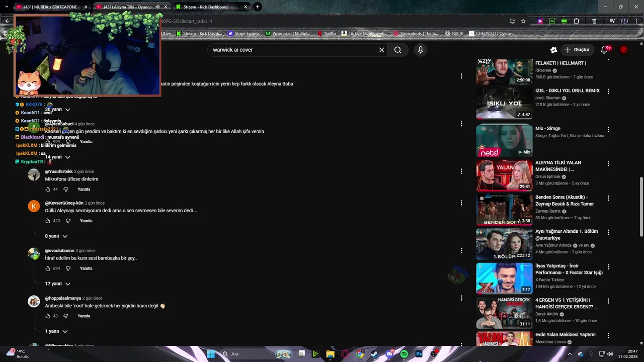Dislike KevserGüneş-k8n's comment
The image size is (644, 362).
click(68, 221)
